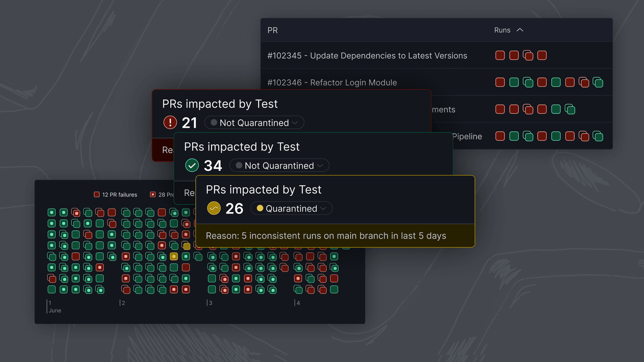Viewport: 644px width, 362px height.
Task: Sort by the Runs column header
Action: (x=508, y=30)
